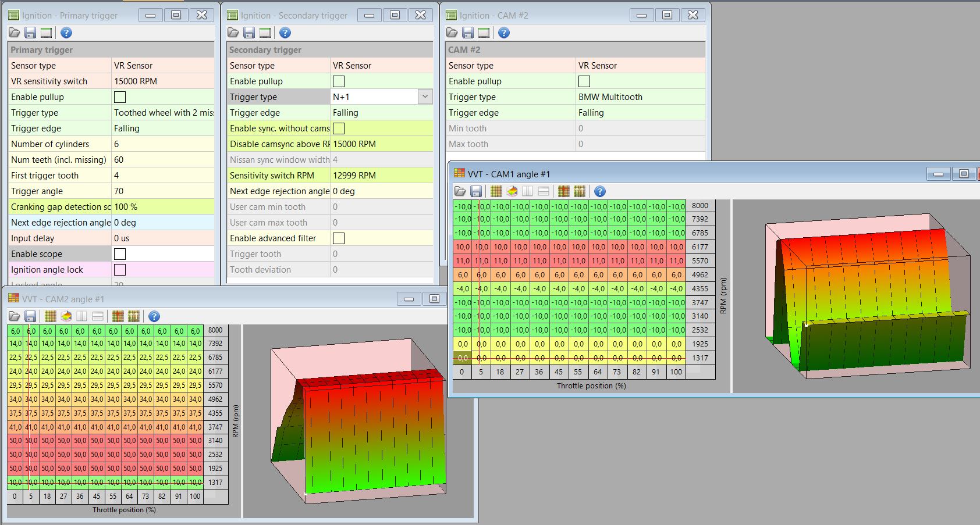This screenshot has width=980, height=525.
Task: Click CAM #2 Trigger edge Falling value
Action: point(640,113)
